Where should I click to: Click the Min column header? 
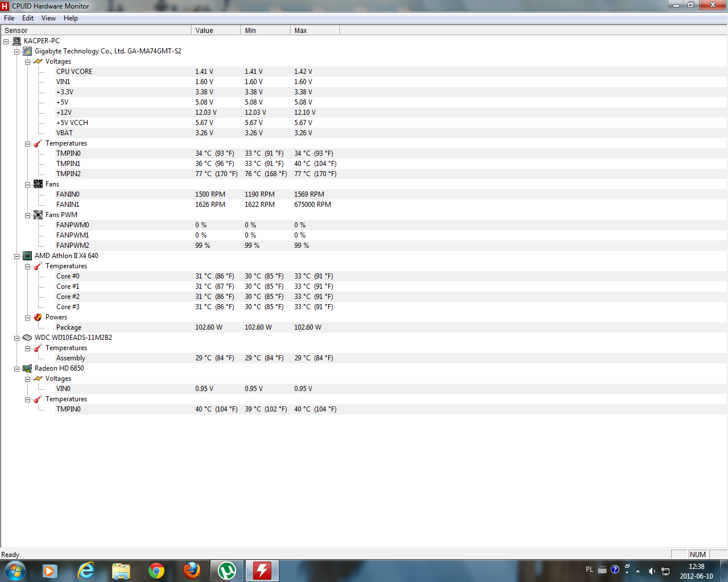pyautogui.click(x=266, y=30)
